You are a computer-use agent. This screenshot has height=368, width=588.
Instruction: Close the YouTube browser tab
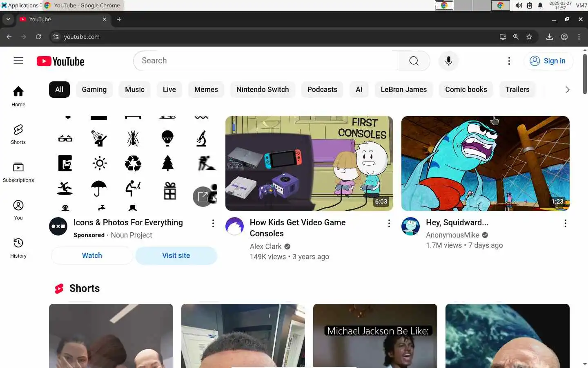coord(105,19)
